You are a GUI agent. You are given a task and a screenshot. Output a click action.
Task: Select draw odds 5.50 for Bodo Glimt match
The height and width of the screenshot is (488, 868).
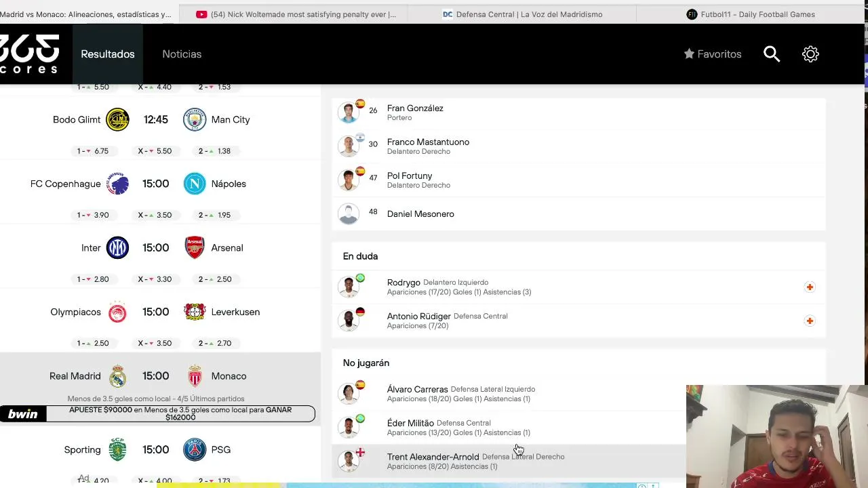point(155,151)
